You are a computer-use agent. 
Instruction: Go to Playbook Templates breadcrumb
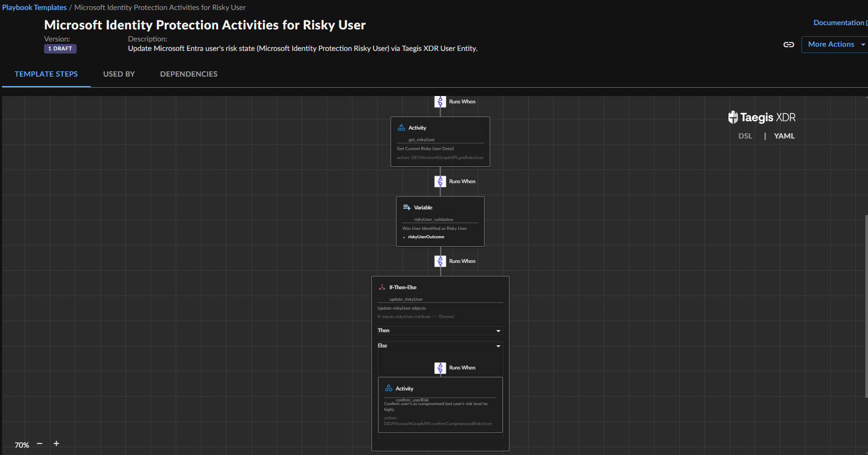tap(34, 7)
